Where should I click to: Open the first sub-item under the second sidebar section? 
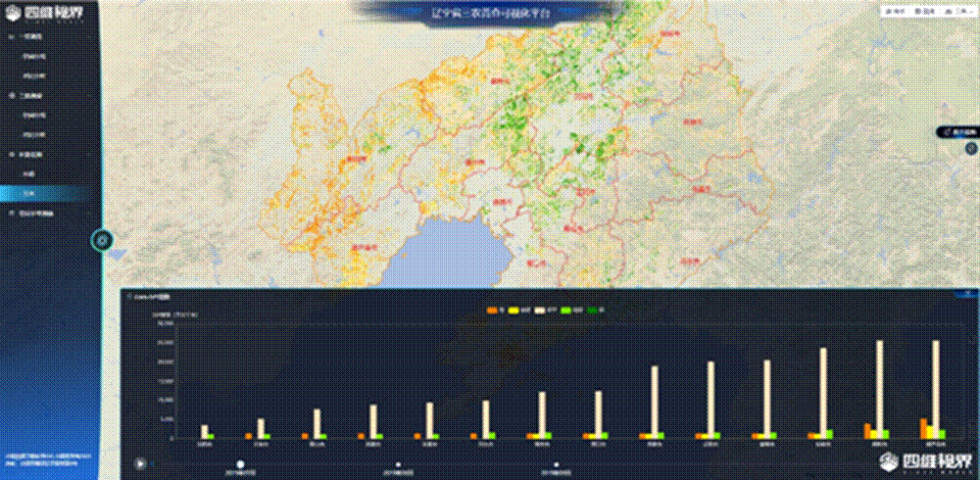[34, 115]
